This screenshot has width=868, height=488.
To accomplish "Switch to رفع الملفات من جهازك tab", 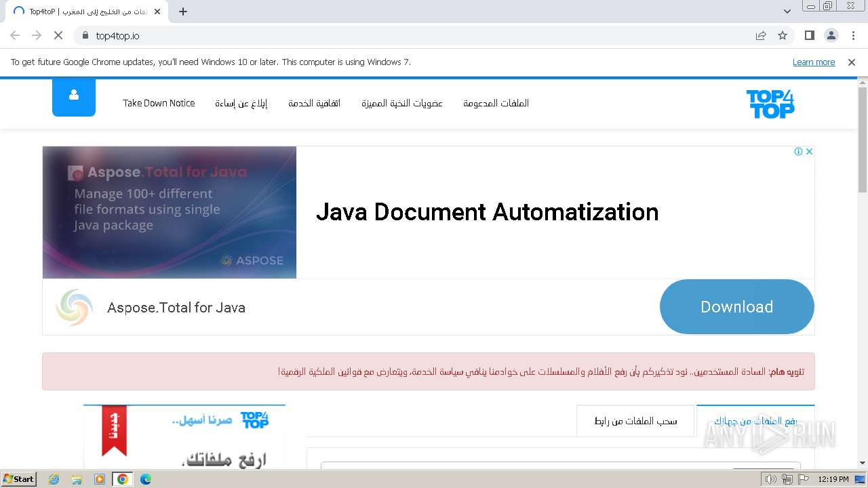I will point(755,421).
